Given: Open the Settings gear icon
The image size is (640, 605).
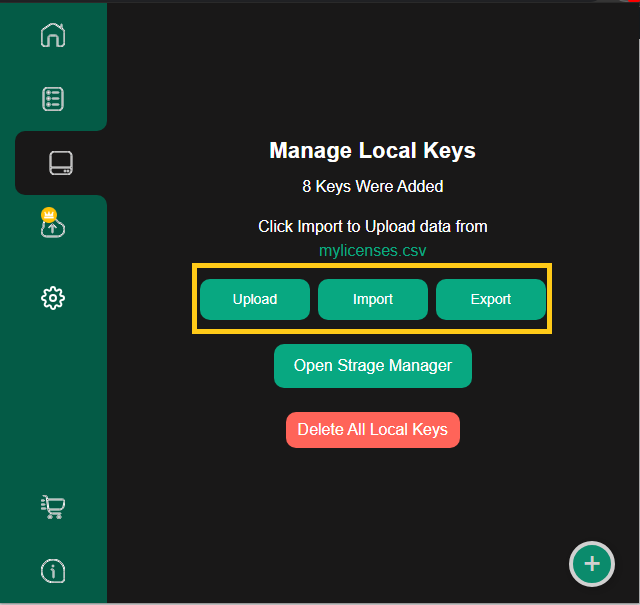Looking at the screenshot, I should click(x=53, y=298).
